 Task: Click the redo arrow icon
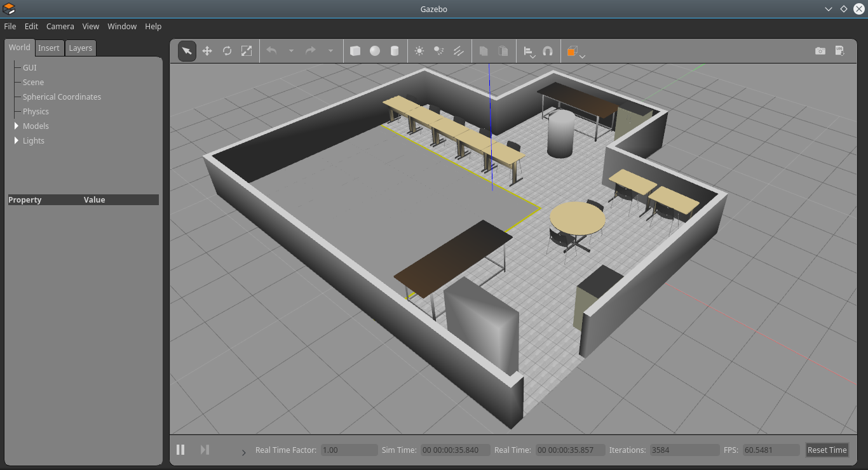pos(311,51)
